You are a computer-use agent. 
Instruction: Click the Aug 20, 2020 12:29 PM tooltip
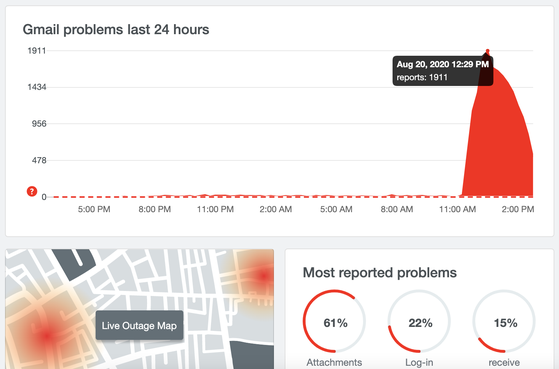pos(443,71)
